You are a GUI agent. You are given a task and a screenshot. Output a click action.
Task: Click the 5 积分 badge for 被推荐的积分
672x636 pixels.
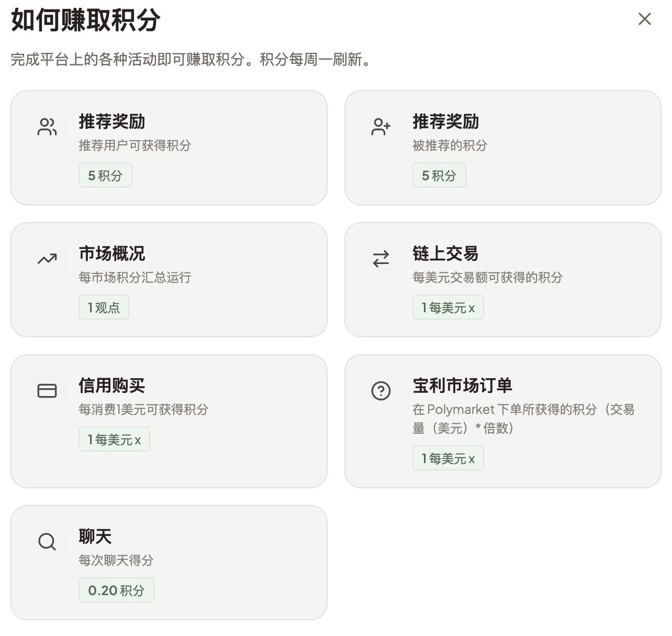[x=439, y=175]
